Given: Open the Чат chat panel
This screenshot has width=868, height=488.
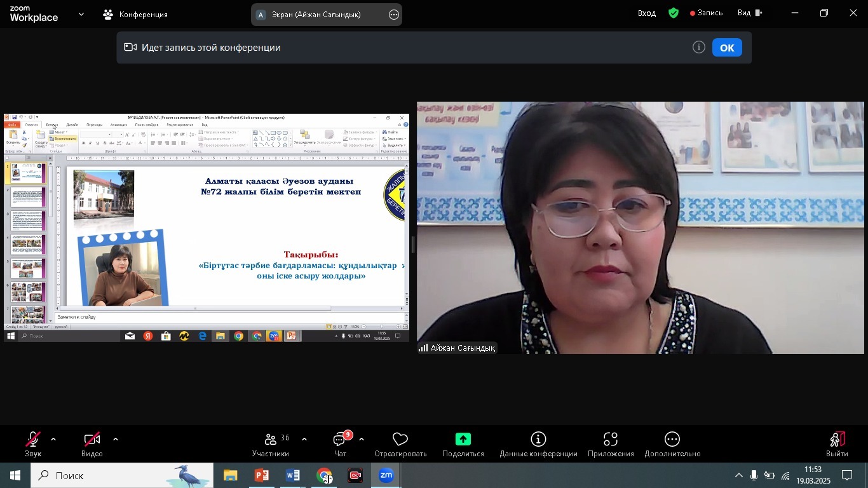Looking at the screenshot, I should [x=341, y=440].
